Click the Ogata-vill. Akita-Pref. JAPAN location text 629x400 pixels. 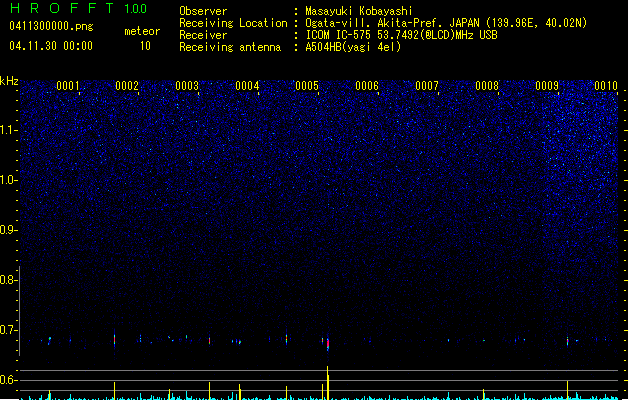(446, 23)
